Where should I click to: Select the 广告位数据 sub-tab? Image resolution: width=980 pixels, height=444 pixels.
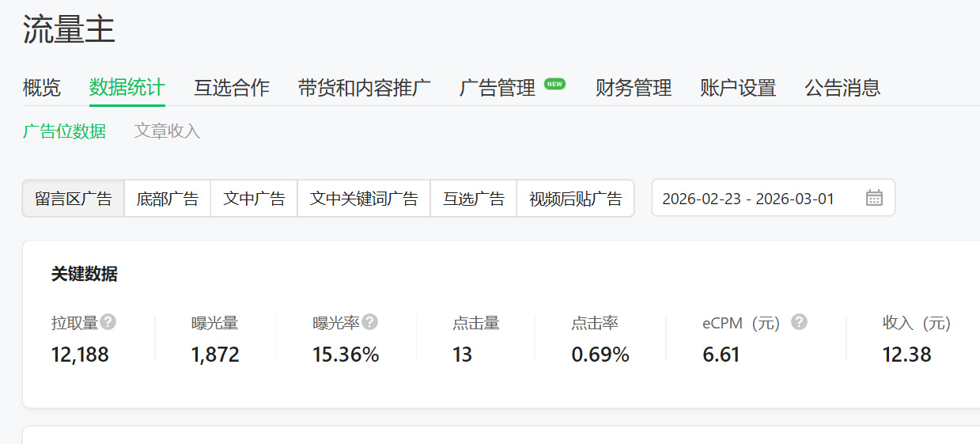coord(64,131)
